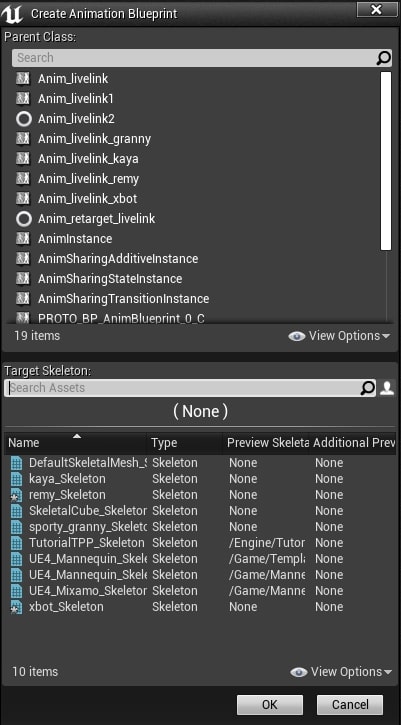Select the xbot_Skeleton asset icon
The image size is (401, 725).
click(17, 607)
